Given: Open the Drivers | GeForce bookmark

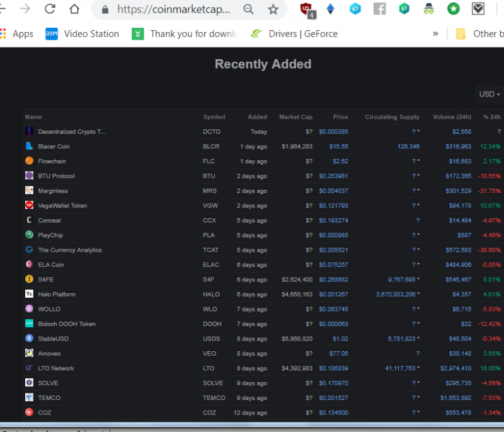Looking at the screenshot, I should (x=294, y=34).
